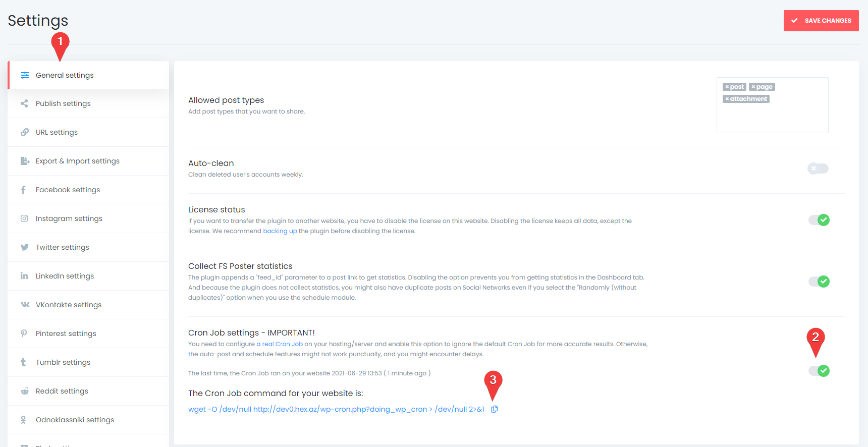Turn off Collect FS Poster statistics toggle
868x447 pixels.
819,282
